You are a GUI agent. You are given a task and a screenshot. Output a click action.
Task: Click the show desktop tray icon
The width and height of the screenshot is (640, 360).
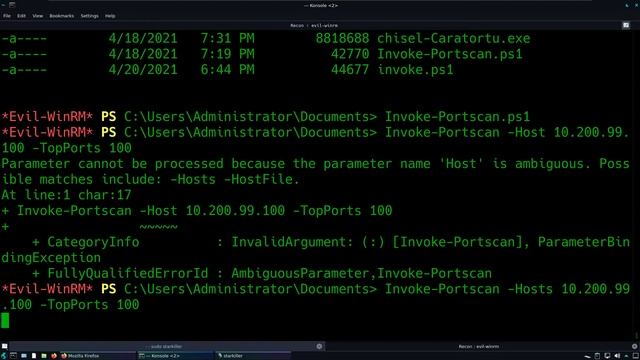636,356
